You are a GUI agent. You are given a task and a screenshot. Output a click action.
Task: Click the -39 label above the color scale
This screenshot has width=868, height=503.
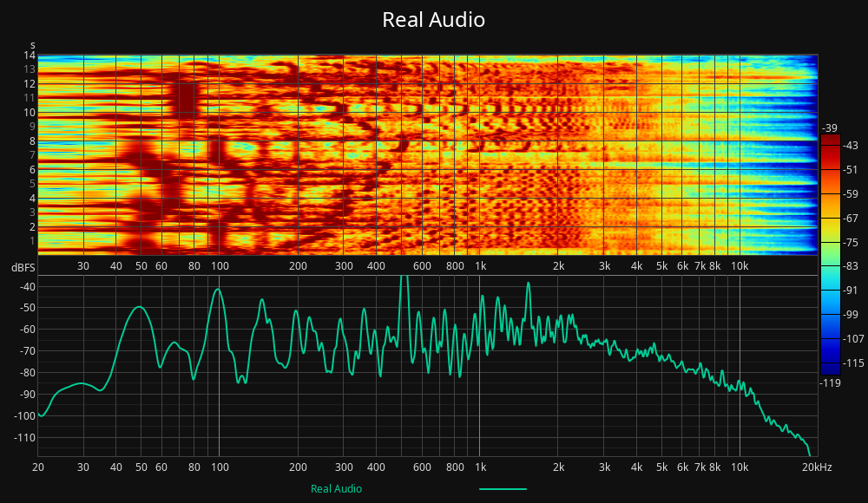[x=828, y=127]
